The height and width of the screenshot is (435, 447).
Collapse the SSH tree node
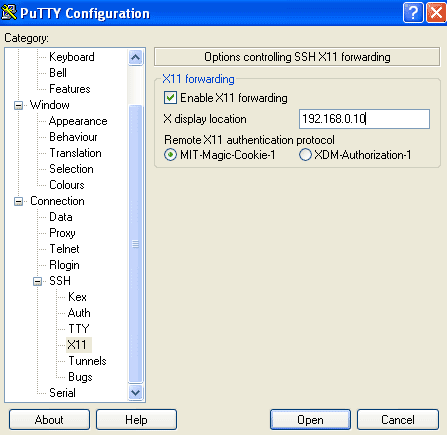[x=38, y=282]
